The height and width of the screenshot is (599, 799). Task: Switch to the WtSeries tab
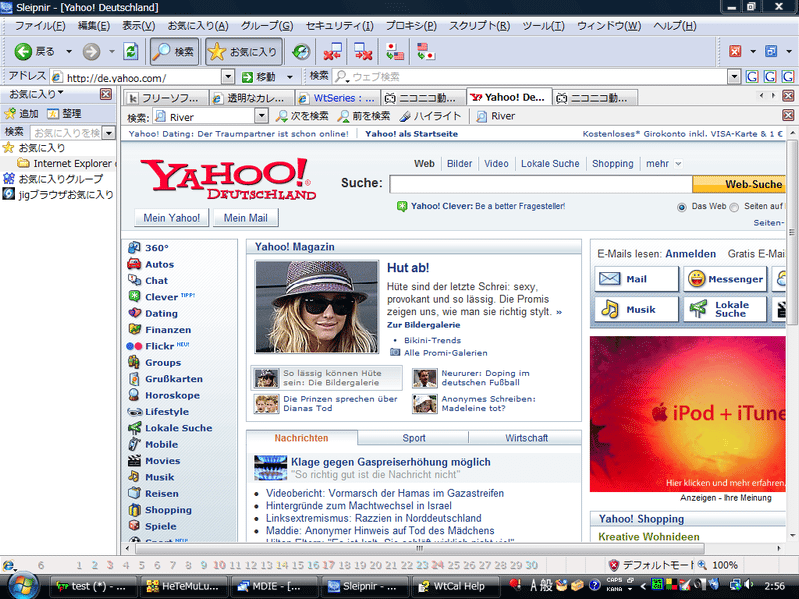pos(338,98)
